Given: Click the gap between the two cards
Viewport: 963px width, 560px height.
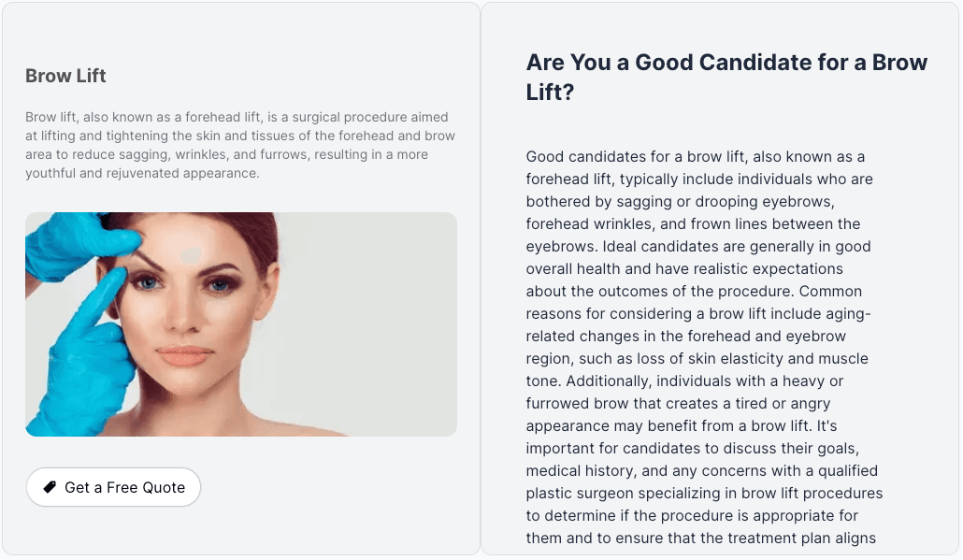Looking at the screenshot, I should 480,280.
